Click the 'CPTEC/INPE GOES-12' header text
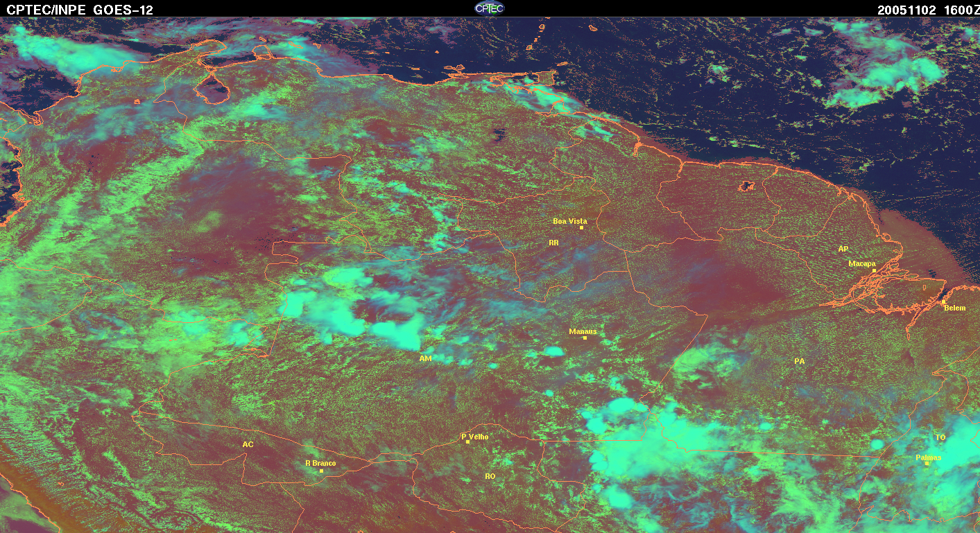980x533 pixels. click(80, 10)
